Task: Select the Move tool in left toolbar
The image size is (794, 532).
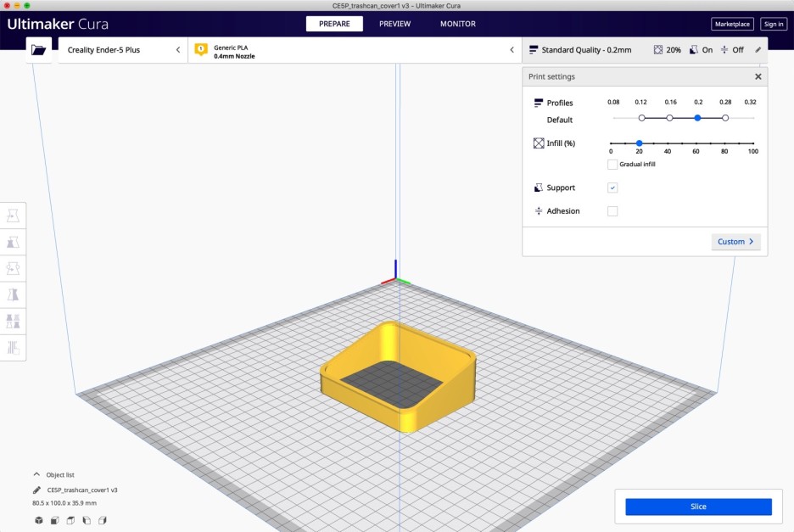Action: pos(14,216)
